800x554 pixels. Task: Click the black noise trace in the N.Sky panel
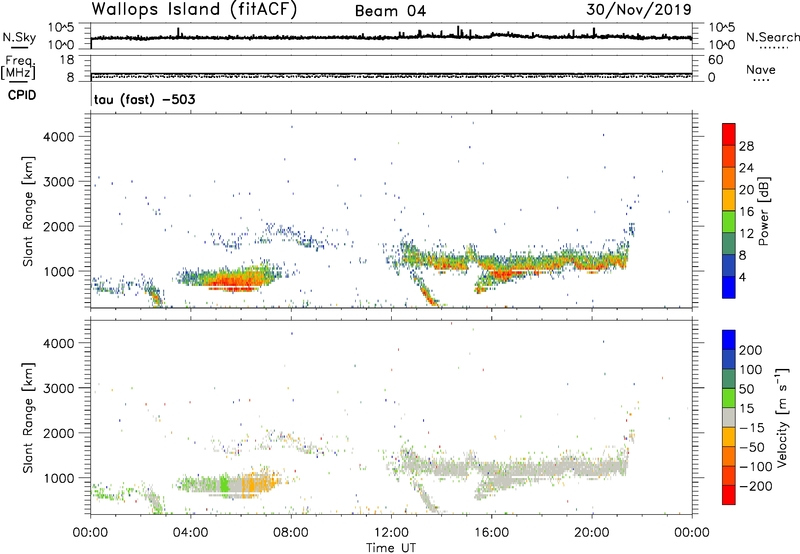(391, 37)
